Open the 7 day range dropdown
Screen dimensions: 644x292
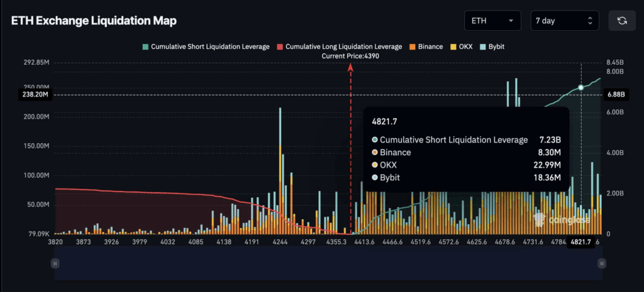[x=564, y=21]
